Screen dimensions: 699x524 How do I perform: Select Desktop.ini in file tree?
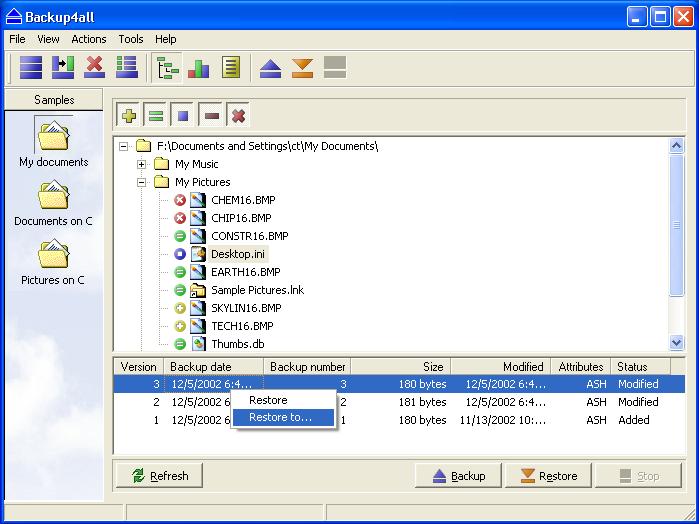pyautogui.click(x=238, y=254)
